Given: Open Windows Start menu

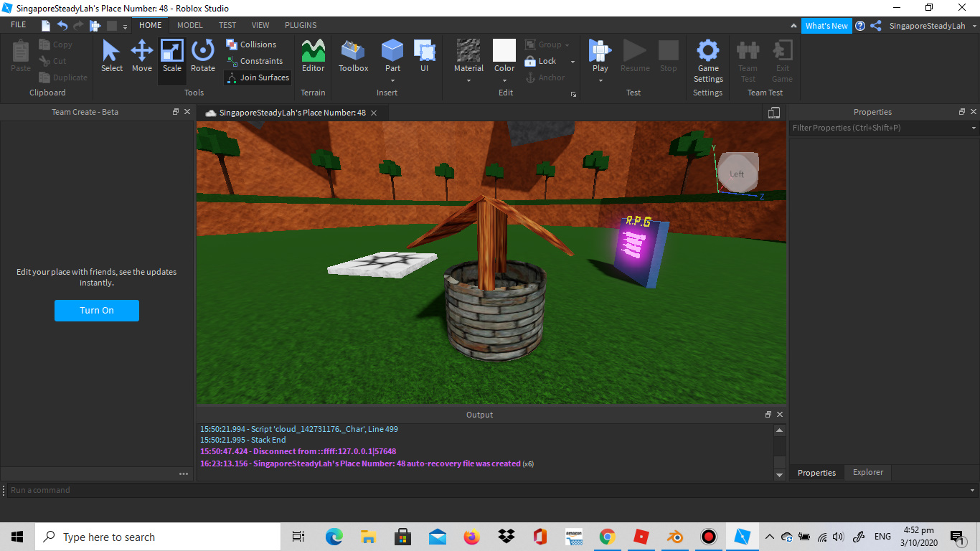Looking at the screenshot, I should click(x=17, y=537).
